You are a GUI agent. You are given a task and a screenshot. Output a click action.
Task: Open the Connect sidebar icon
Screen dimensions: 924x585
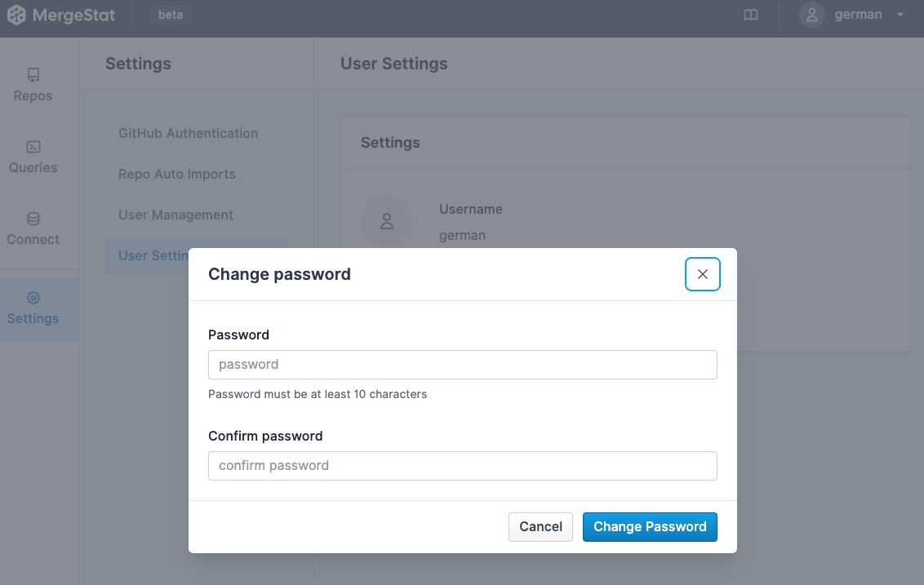click(33, 219)
